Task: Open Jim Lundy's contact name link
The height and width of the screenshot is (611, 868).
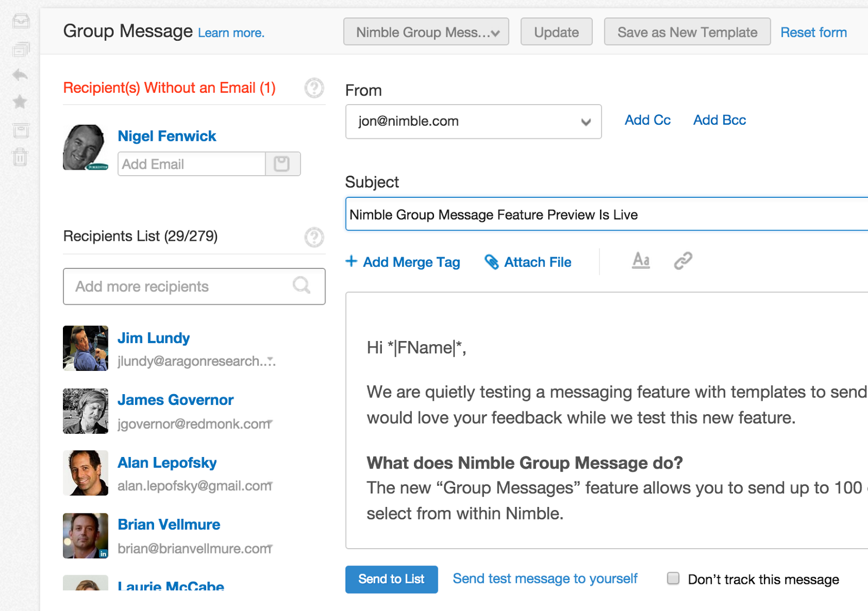Action: tap(154, 338)
